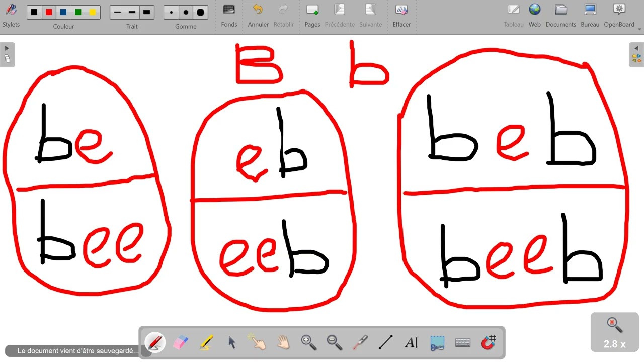Select the Highlighter marker tool
Viewport: 644px width, 362px height.
point(206,342)
